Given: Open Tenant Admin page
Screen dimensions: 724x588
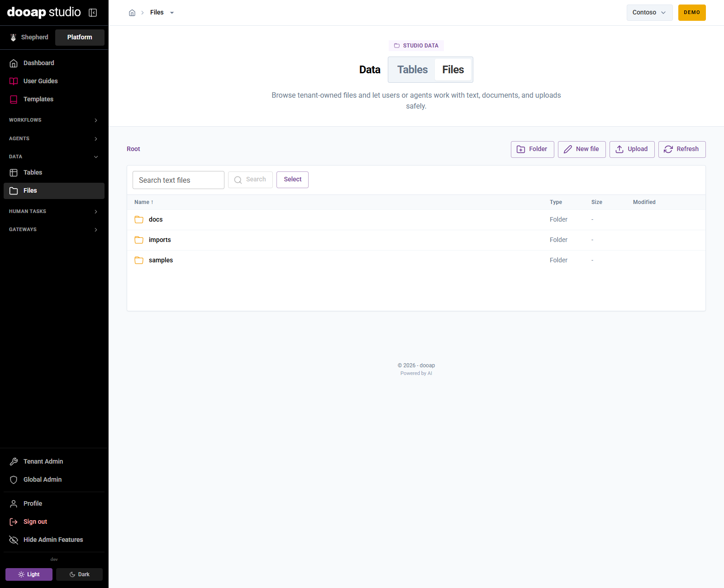Looking at the screenshot, I should click(54, 461).
